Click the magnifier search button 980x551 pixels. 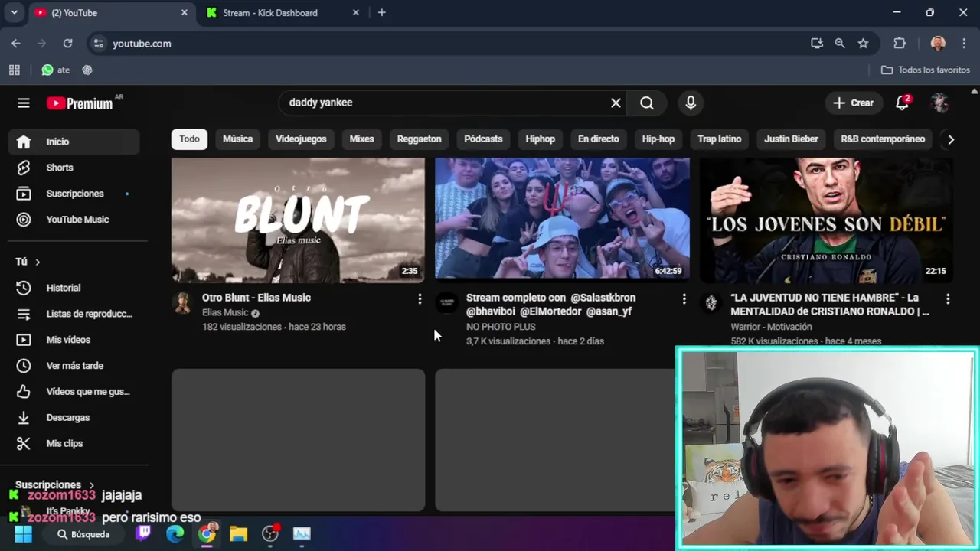(647, 103)
